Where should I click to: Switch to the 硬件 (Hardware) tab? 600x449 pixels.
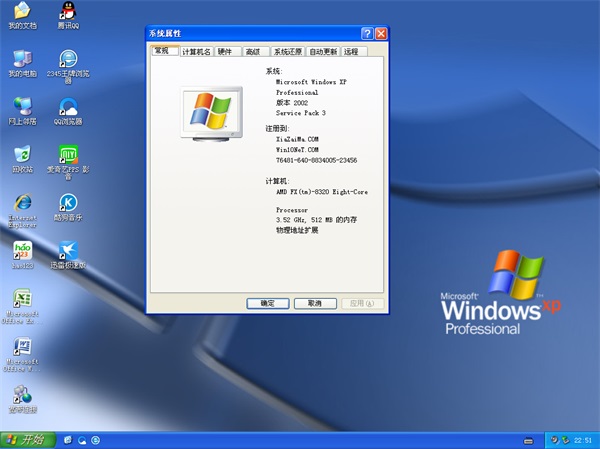click(x=225, y=51)
